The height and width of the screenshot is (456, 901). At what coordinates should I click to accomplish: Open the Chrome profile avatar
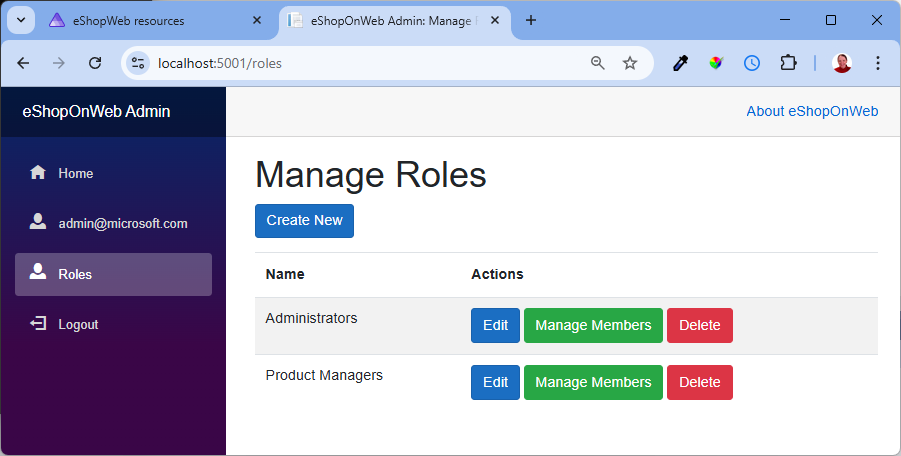tap(842, 63)
